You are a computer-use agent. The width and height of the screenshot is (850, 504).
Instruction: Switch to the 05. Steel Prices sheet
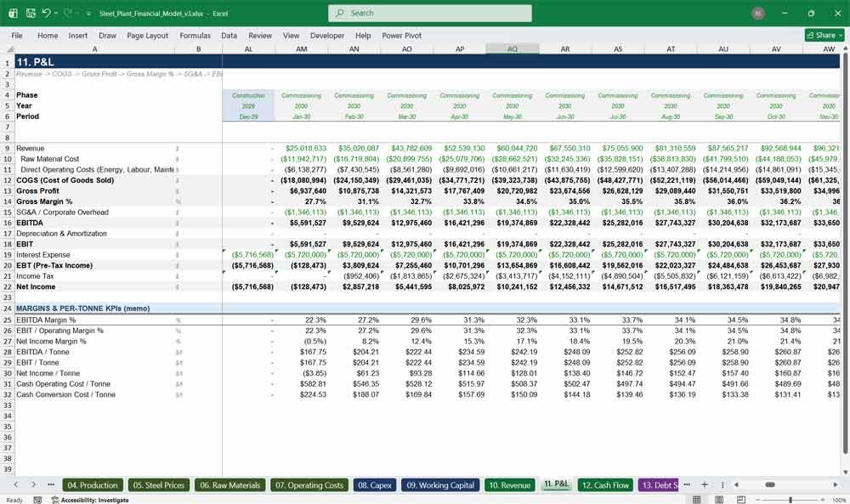click(159, 485)
